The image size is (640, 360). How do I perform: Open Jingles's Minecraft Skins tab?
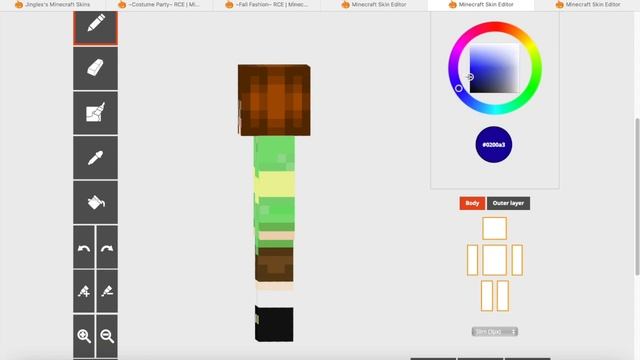point(53,5)
